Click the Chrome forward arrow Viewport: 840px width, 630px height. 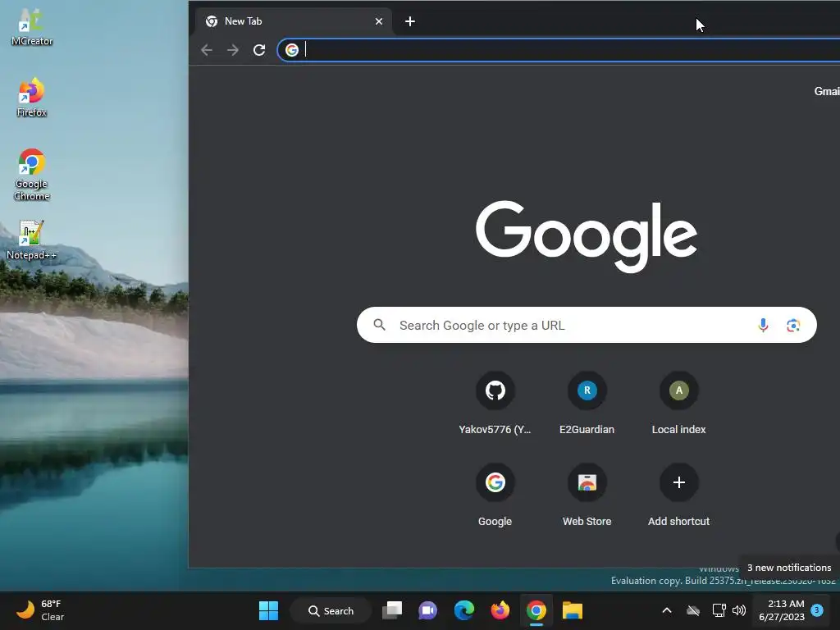(x=232, y=50)
